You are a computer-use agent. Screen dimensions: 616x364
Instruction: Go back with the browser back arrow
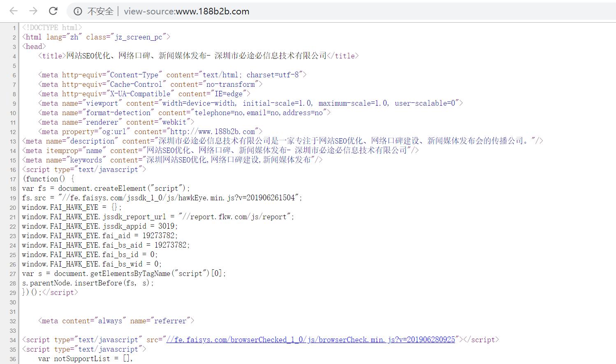point(14,11)
